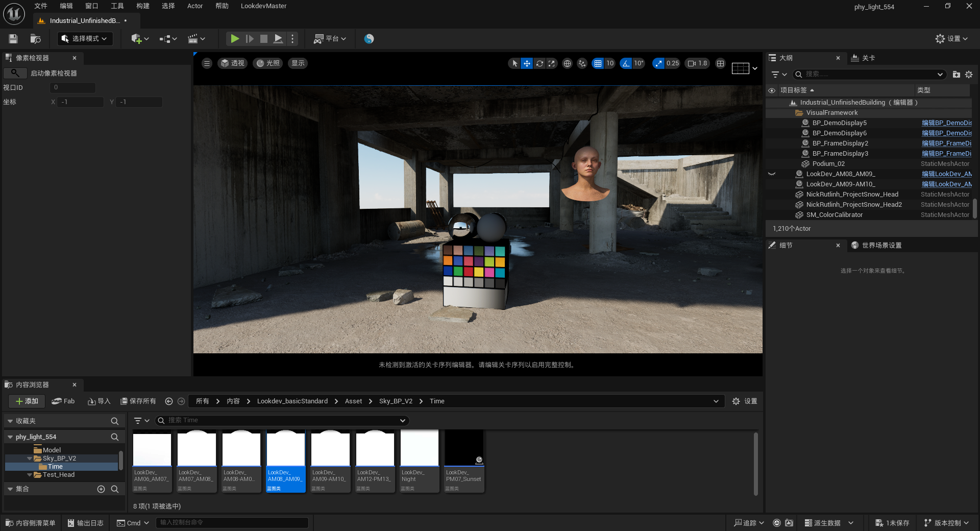Open the viewport hamburger options menu
980x531 pixels.
pos(207,63)
